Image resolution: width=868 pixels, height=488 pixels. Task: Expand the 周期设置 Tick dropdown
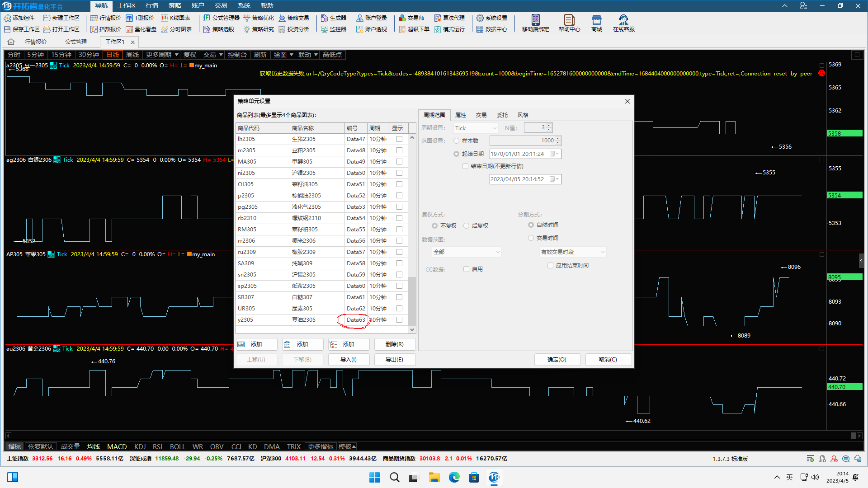476,128
